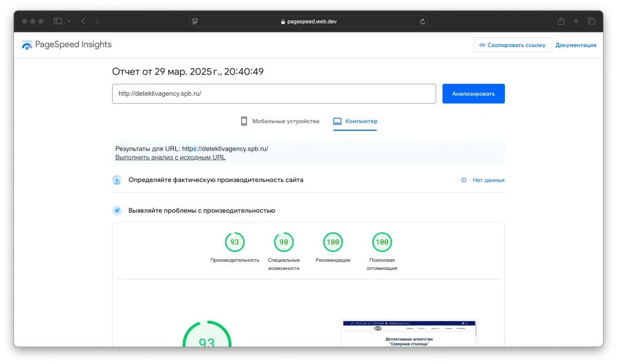Click the page reader icon in address bar
Image resolution: width=617 pixels, height=364 pixels.
pyautogui.click(x=195, y=21)
